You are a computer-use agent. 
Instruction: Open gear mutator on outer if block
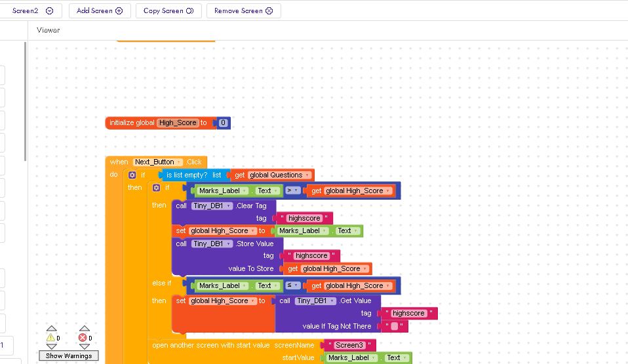click(x=132, y=175)
